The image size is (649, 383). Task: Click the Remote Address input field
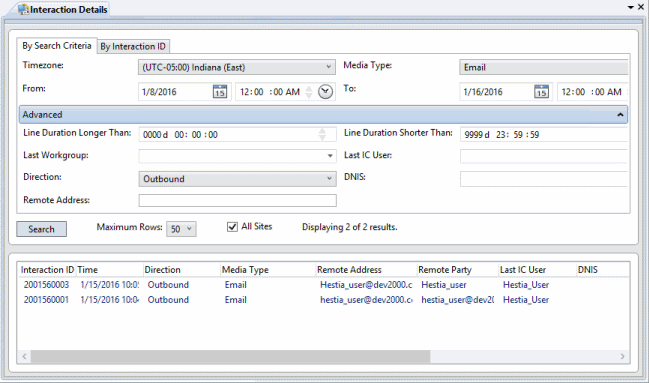click(238, 200)
